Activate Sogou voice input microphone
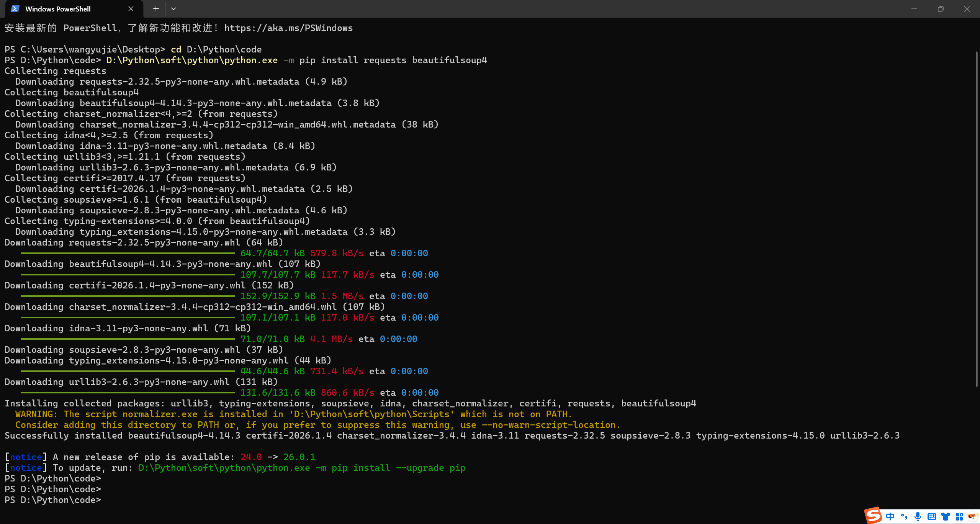This screenshot has height=524, width=980. coord(918,516)
